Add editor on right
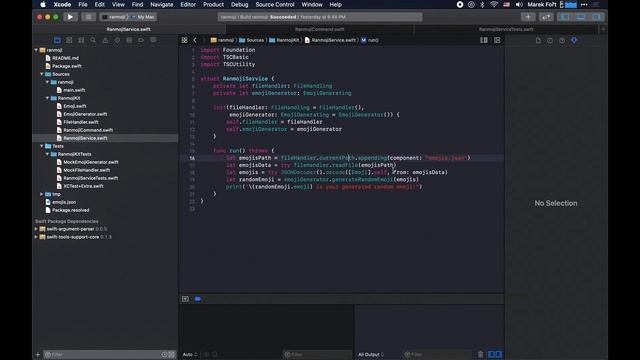This screenshot has width=640, height=360. 497,40
